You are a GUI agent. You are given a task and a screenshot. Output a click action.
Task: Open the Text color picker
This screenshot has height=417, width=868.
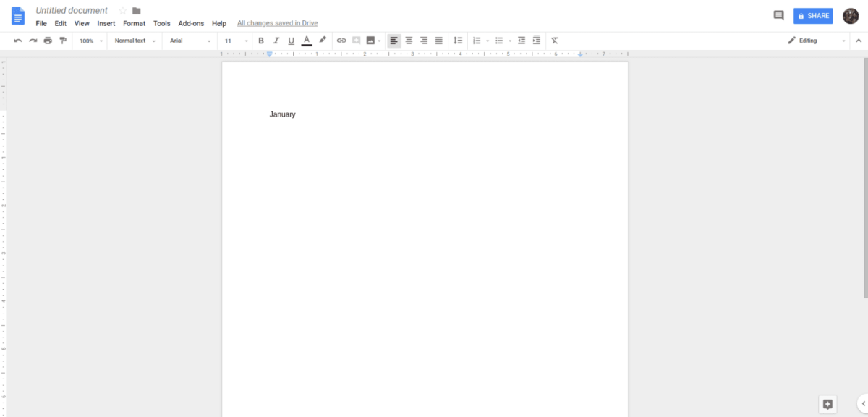pyautogui.click(x=305, y=41)
